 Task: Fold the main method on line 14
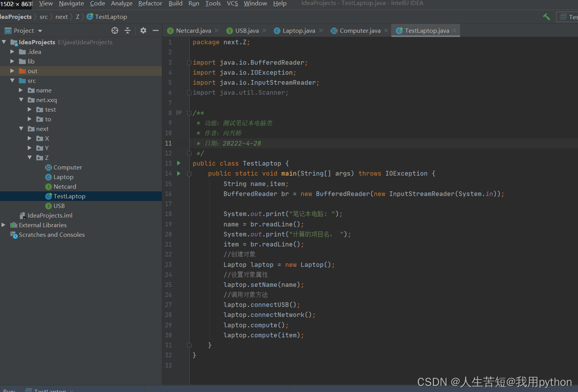pyautogui.click(x=189, y=174)
